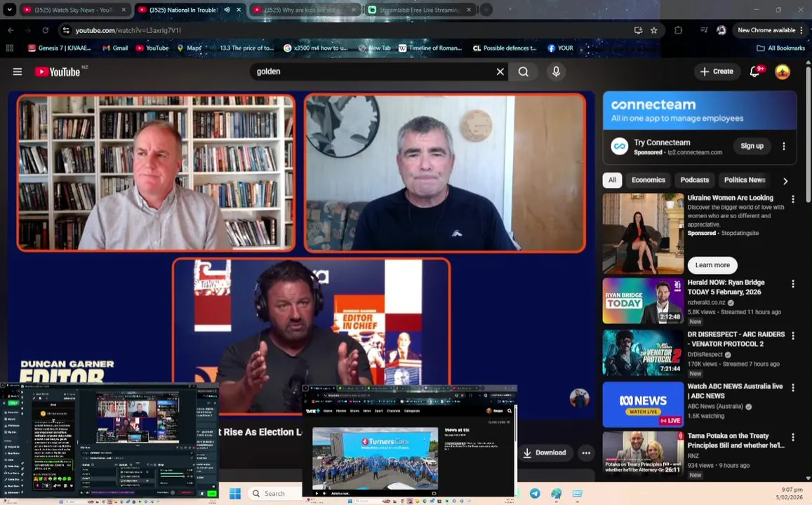This screenshot has width=812, height=505.
Task: Open the x3500 m4 how to bookmark
Action: click(316, 48)
